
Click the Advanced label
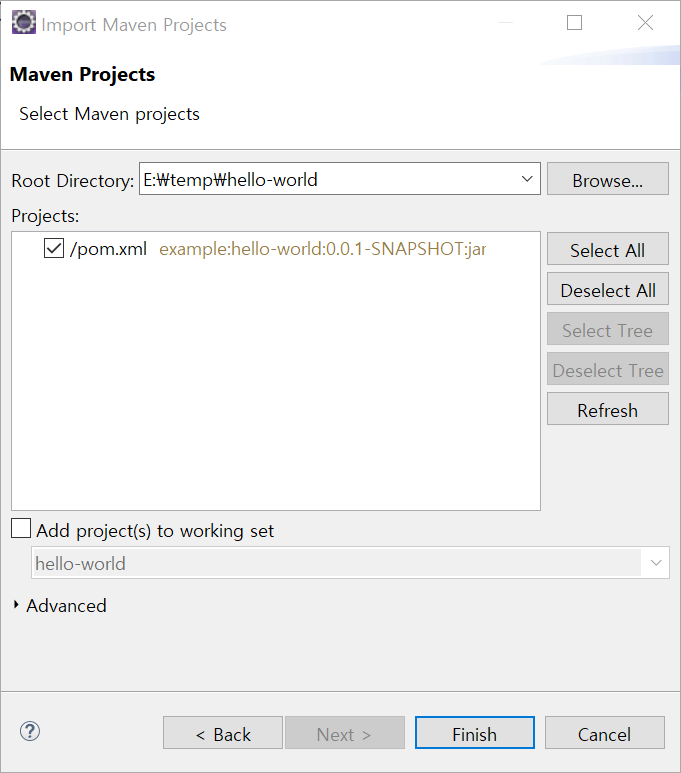67,605
